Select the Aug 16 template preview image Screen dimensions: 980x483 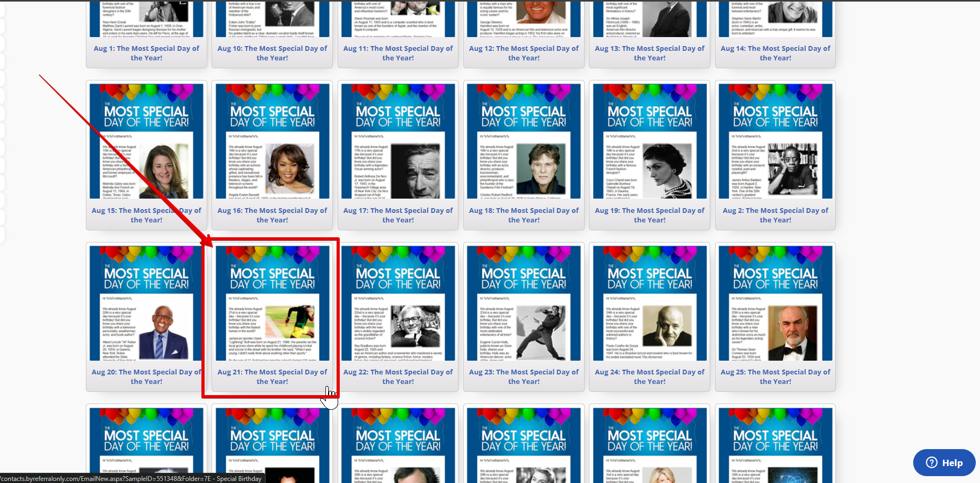pyautogui.click(x=272, y=141)
